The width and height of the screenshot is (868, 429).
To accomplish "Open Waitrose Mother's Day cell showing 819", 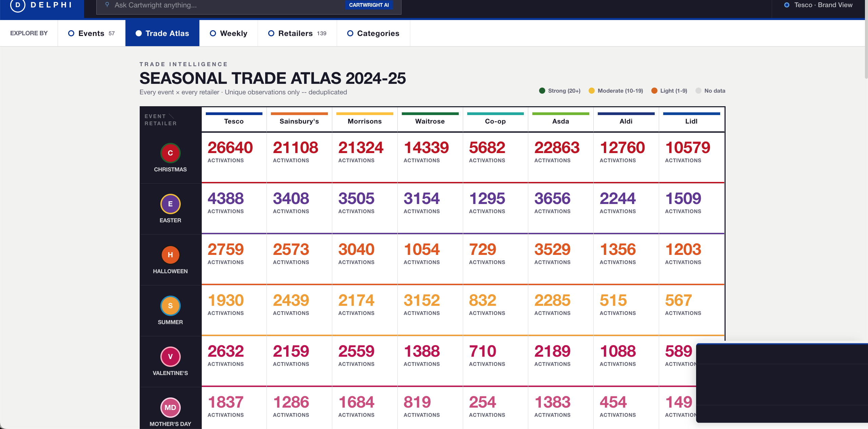I will (430, 408).
